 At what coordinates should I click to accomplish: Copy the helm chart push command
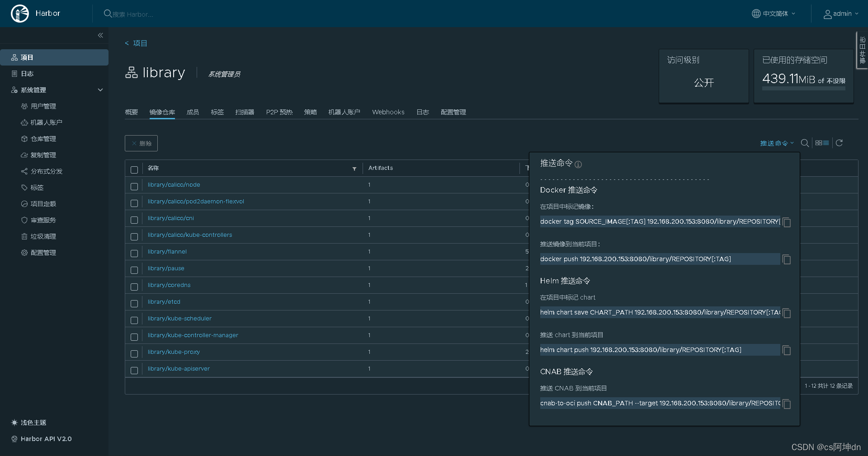[787, 350]
